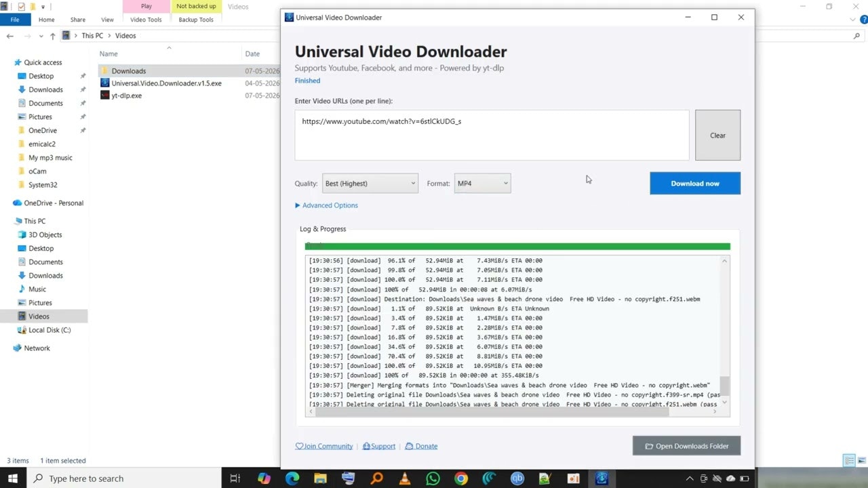
Task: Open Downloads Folder button in downloader
Action: tap(686, 446)
